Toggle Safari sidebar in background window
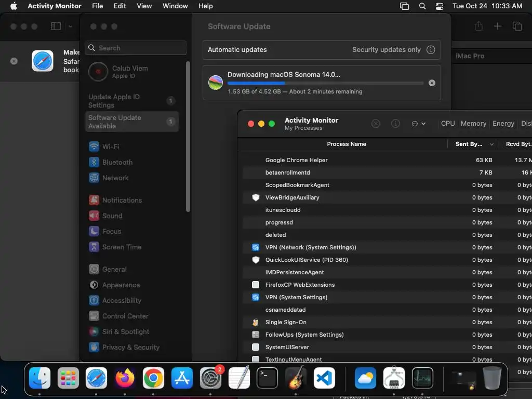Screen dimensions: 532x399 pyautogui.click(x=56, y=26)
